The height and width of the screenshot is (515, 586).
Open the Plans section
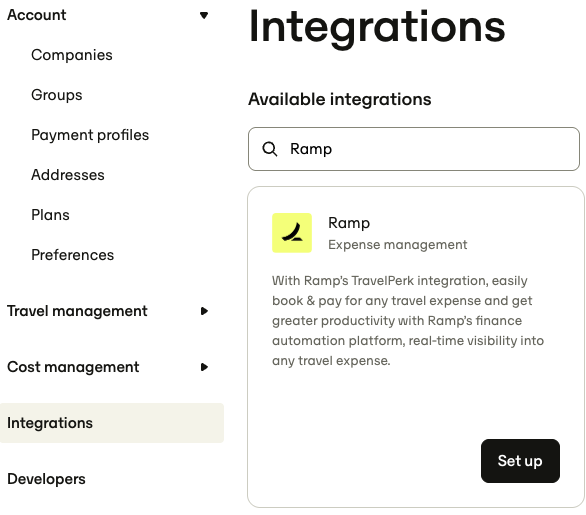pos(50,215)
